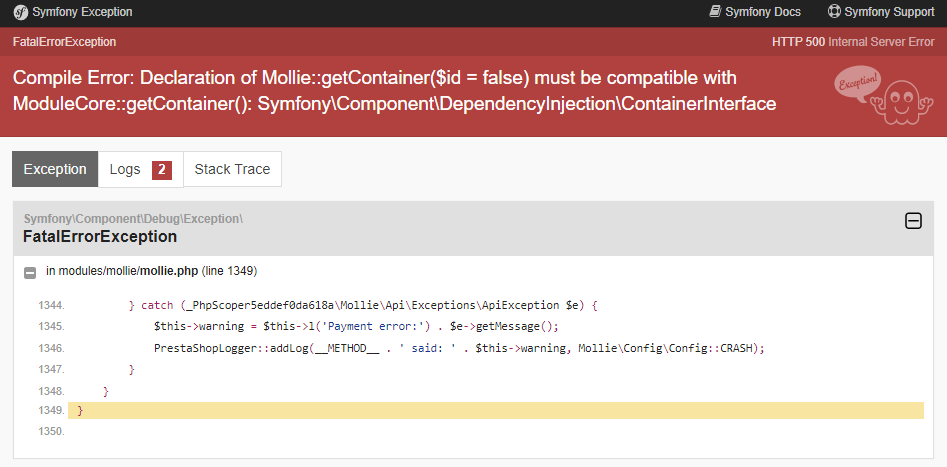Click the Symfony Docs book icon
The width and height of the screenshot is (947, 467).
point(715,12)
